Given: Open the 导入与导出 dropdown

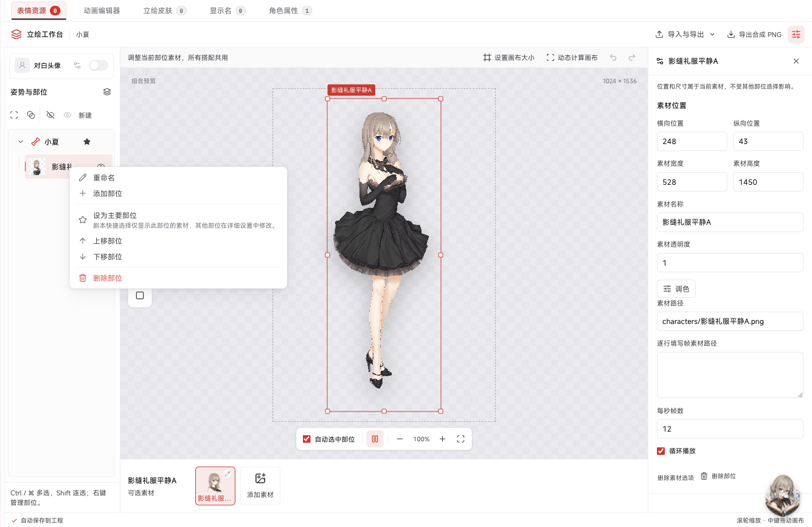Looking at the screenshot, I should click(x=685, y=35).
